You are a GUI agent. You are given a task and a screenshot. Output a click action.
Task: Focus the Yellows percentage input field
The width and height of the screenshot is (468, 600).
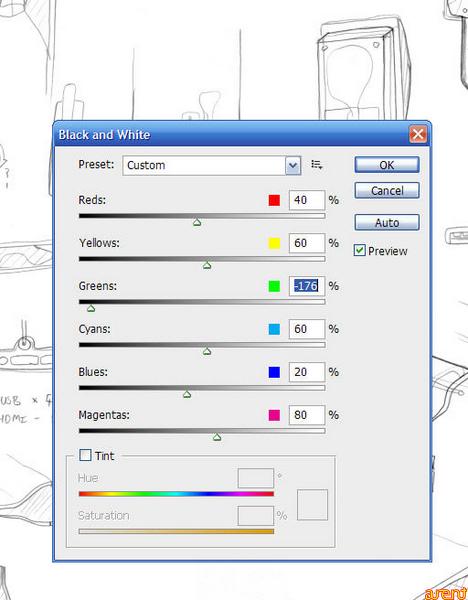point(307,243)
